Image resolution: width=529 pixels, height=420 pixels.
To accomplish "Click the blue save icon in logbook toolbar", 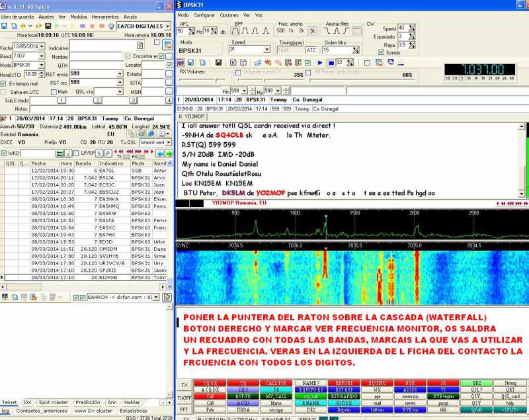I will (x=5, y=26).
